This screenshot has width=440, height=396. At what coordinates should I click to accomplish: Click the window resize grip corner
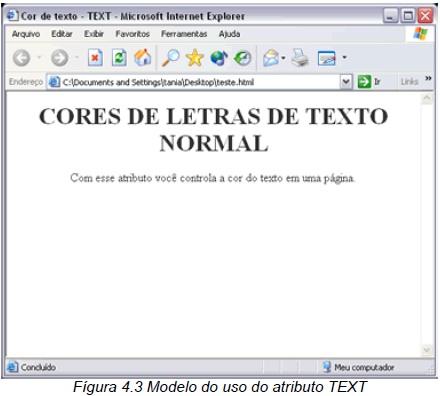[x=431, y=369]
